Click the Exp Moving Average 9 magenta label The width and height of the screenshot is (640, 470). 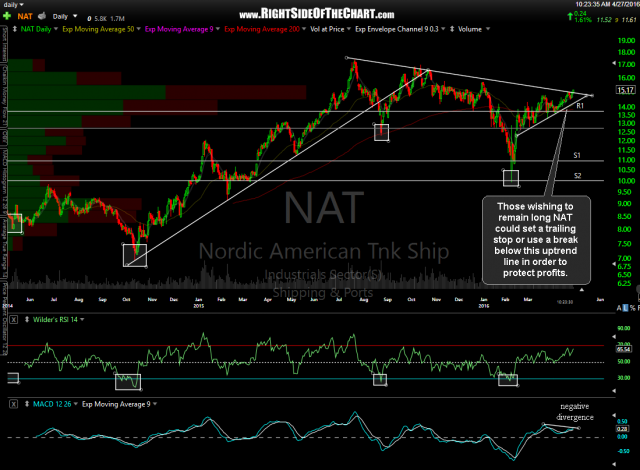click(x=179, y=29)
